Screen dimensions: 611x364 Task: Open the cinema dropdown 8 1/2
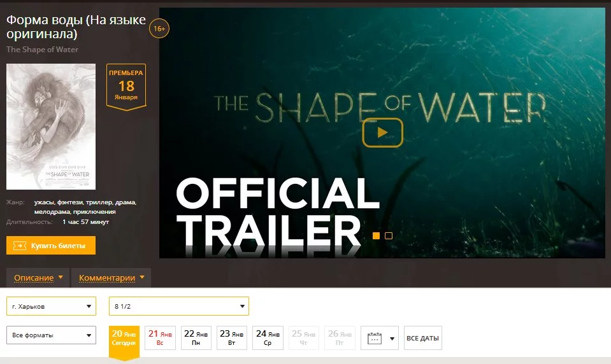point(179,306)
